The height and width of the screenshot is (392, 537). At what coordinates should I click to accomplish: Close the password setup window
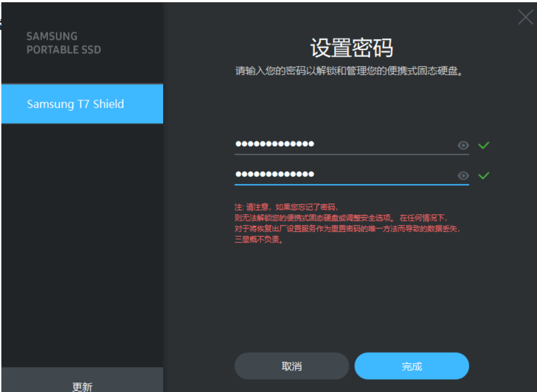click(x=525, y=17)
